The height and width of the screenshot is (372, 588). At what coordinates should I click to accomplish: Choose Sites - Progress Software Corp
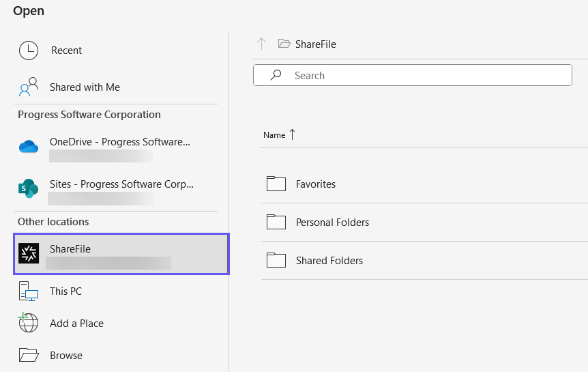pyautogui.click(x=121, y=184)
